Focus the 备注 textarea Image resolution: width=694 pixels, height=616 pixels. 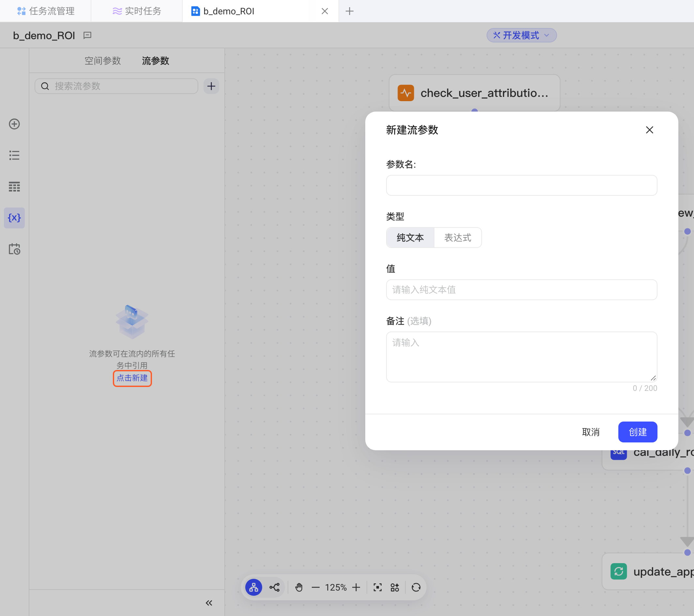pos(521,357)
